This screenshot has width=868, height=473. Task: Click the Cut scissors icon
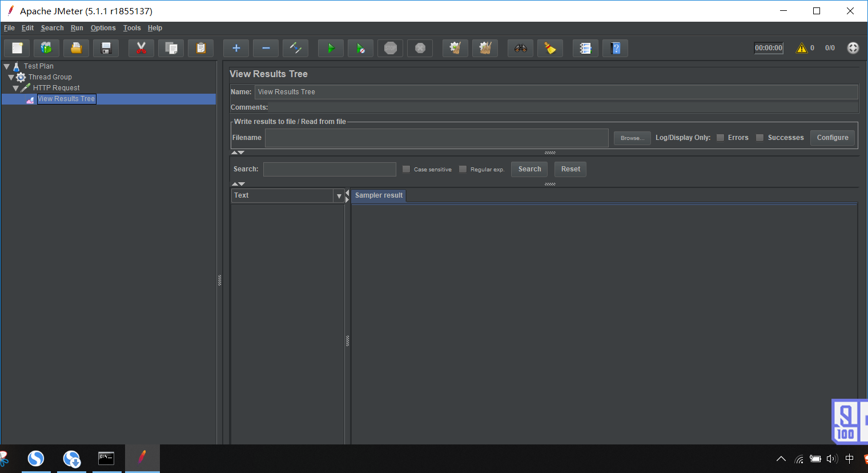pos(141,49)
